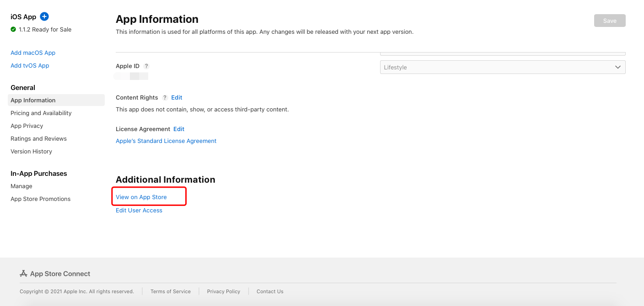Viewport: 644px width, 306px height.
Task: Click the App Information page heading
Action: [x=157, y=19]
